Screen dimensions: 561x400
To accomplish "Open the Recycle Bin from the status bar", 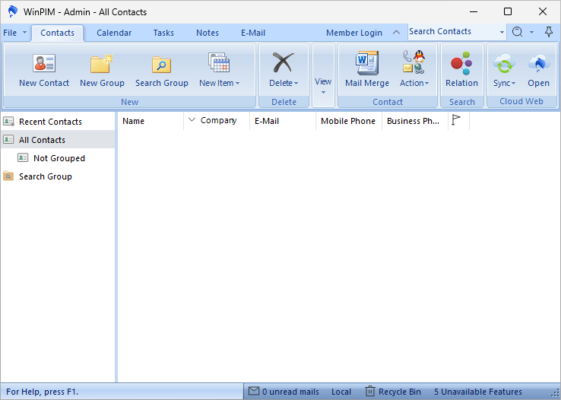I will [393, 392].
